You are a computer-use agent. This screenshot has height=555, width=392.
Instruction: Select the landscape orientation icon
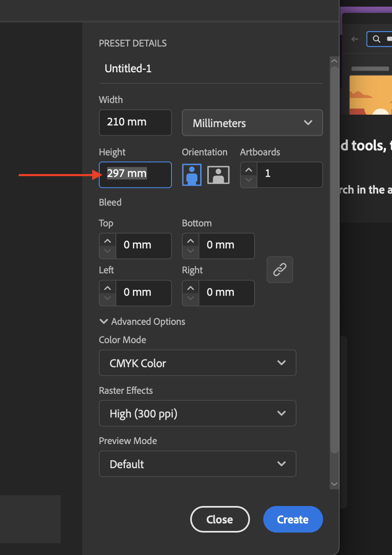(x=218, y=174)
